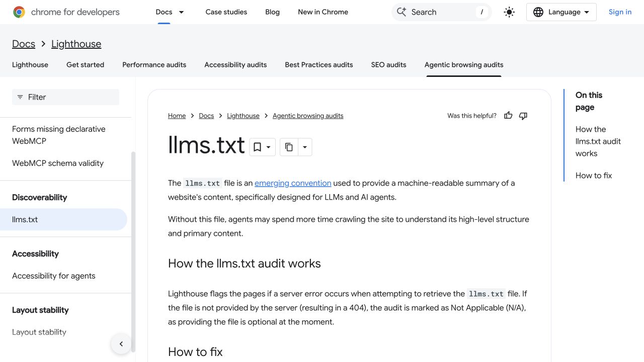644x362 pixels.
Task: Click the thumbs down not helpful icon
Action: (523, 116)
